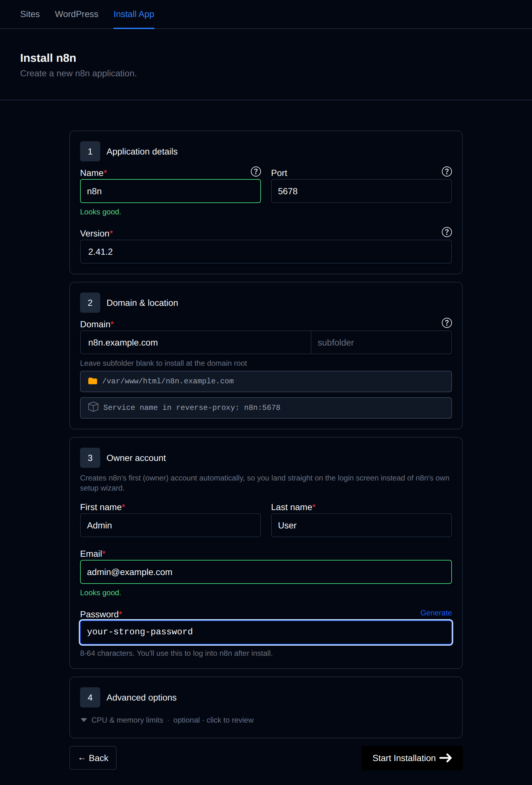
Task: Open the help icon for Version
Action: 447,232
